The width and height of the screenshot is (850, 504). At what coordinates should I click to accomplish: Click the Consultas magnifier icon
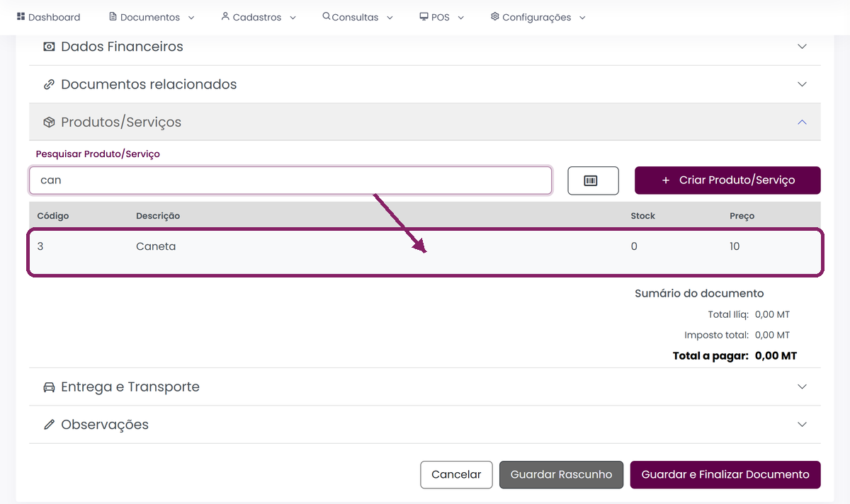coord(326,16)
